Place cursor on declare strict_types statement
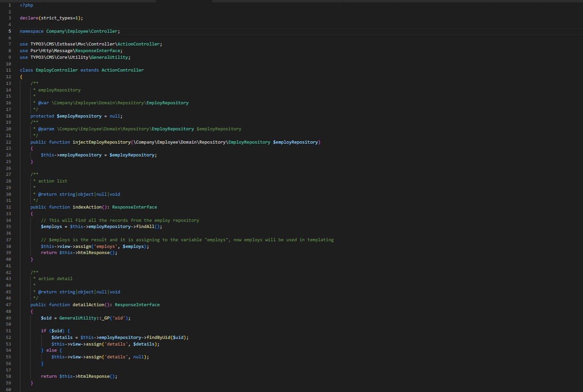This screenshot has width=583, height=392. coord(51,18)
